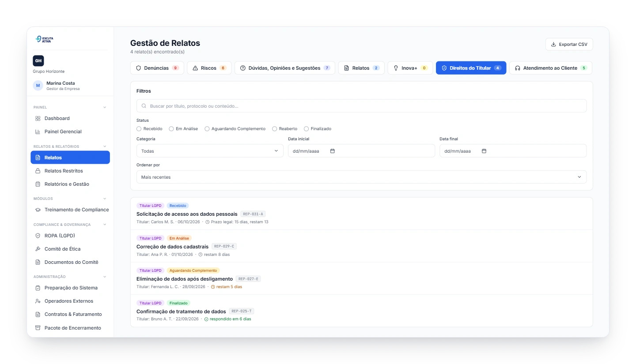Screen dimensions: 636x364
Task: Collapse the COMPLIANCE & GOVERNANÇA section
Action: coord(105,225)
